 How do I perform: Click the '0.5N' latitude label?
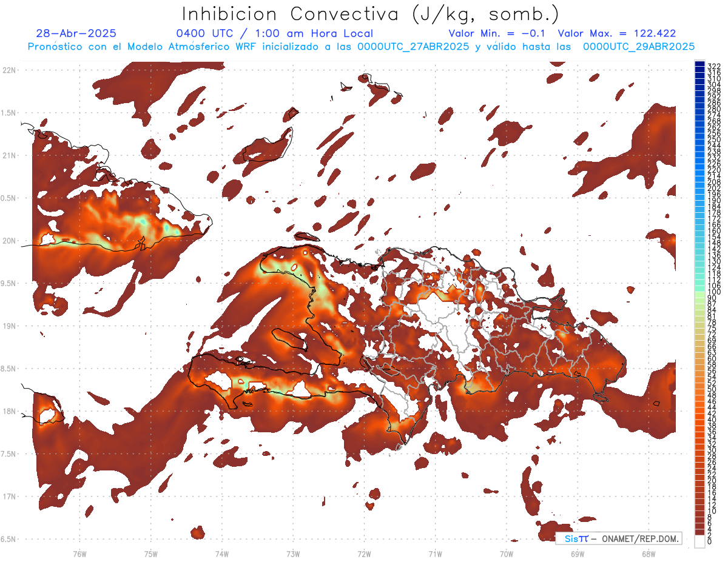coord(9,198)
